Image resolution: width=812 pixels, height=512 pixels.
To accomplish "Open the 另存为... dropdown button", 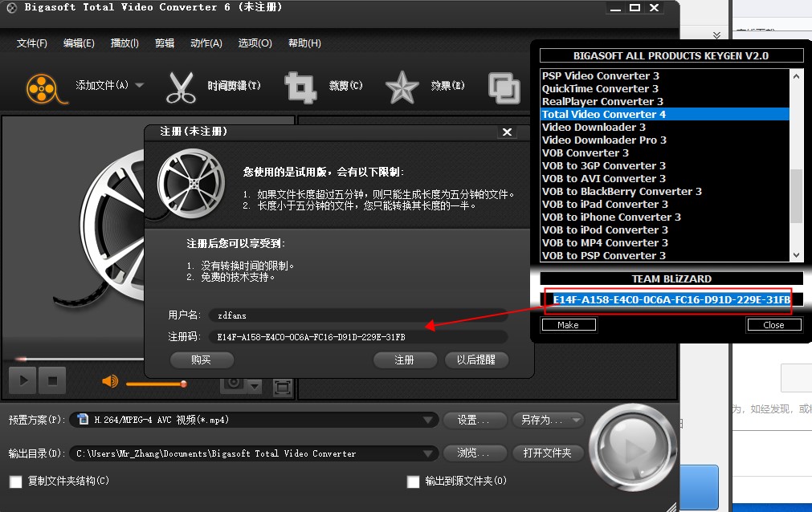I will point(548,420).
